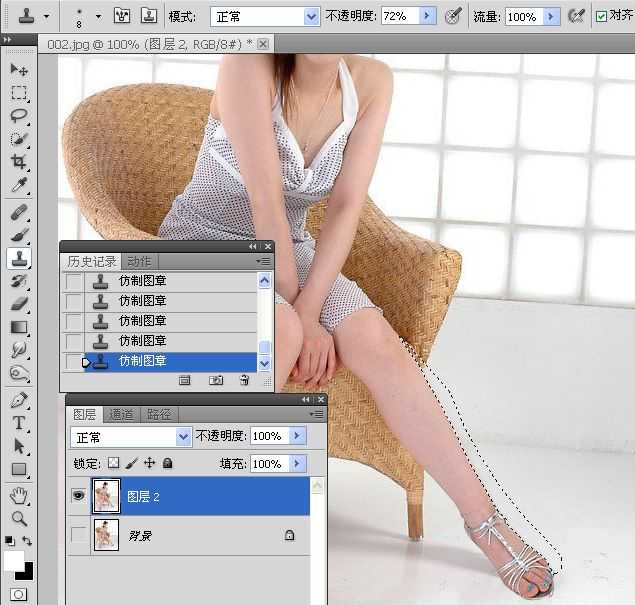
Task: Select the Dodge tool
Action: [x=19, y=373]
